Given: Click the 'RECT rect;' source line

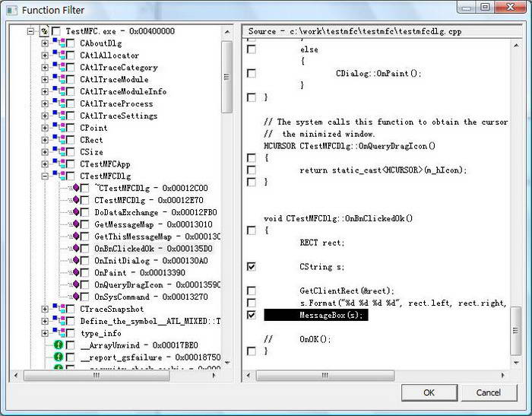Looking at the screenshot, I should [322, 243].
